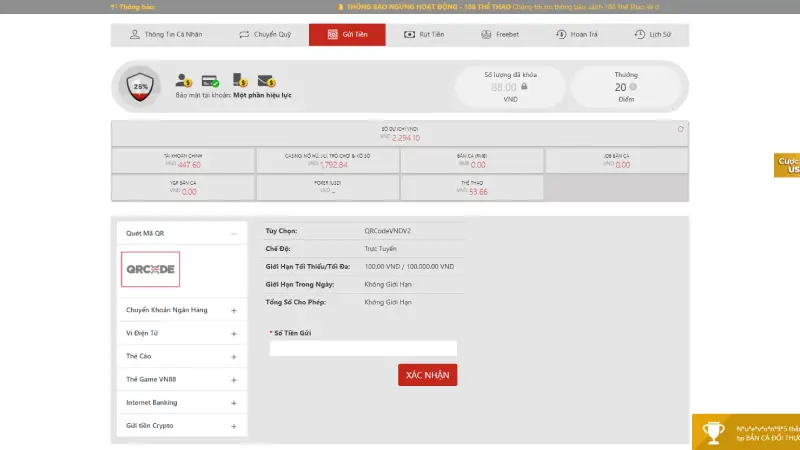
Task: Select the QRCODE payment option
Action: point(151,269)
